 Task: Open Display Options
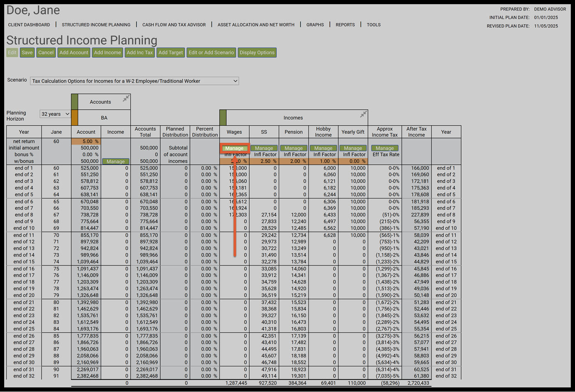[257, 53]
